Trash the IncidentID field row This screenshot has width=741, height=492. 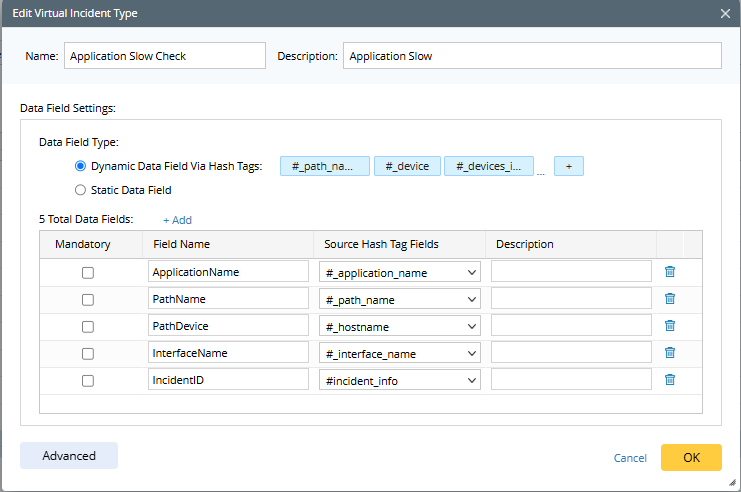tap(670, 379)
